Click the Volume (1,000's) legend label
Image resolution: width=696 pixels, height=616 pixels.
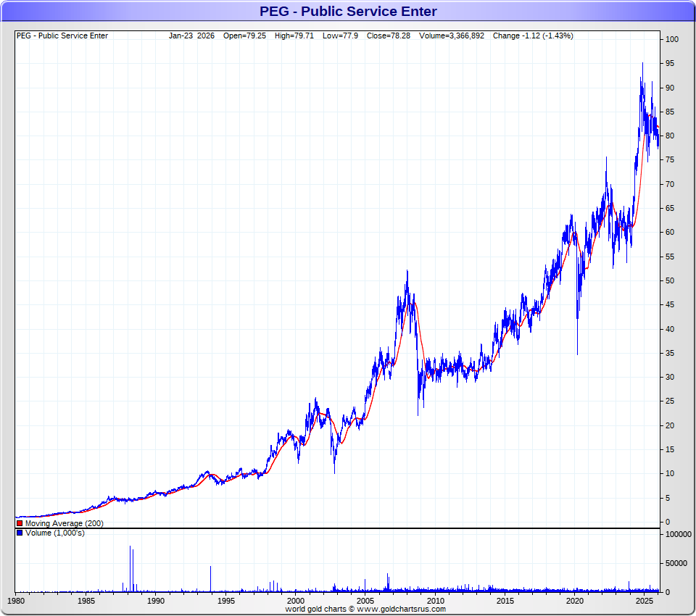coord(55,533)
